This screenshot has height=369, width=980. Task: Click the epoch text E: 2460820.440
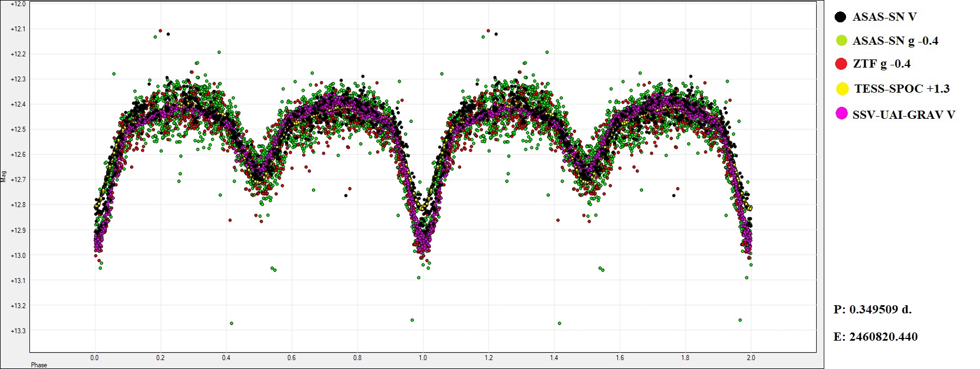click(875, 337)
